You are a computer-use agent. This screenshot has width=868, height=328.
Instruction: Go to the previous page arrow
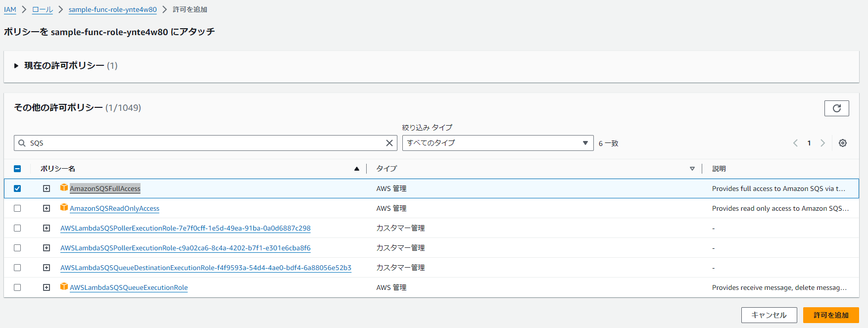(x=795, y=143)
